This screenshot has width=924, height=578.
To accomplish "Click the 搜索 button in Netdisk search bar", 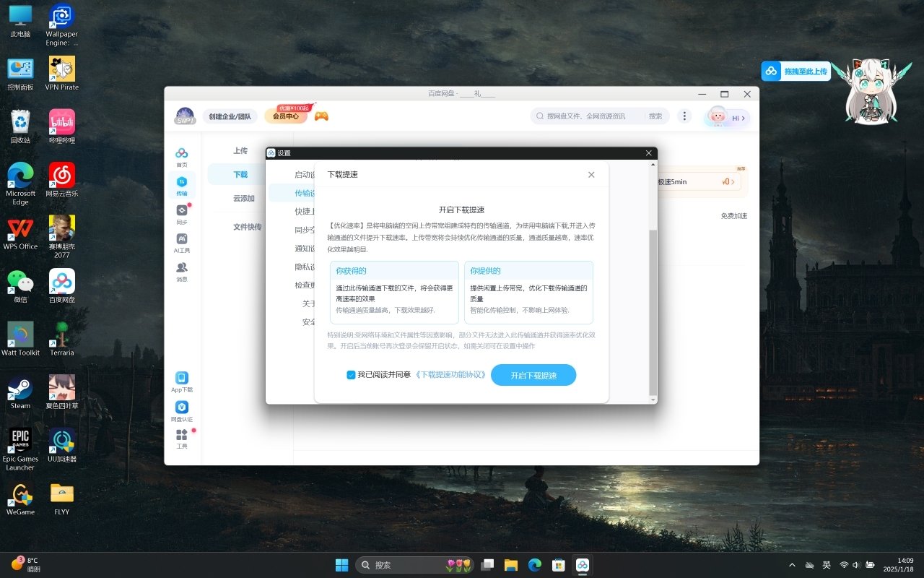I will click(655, 116).
